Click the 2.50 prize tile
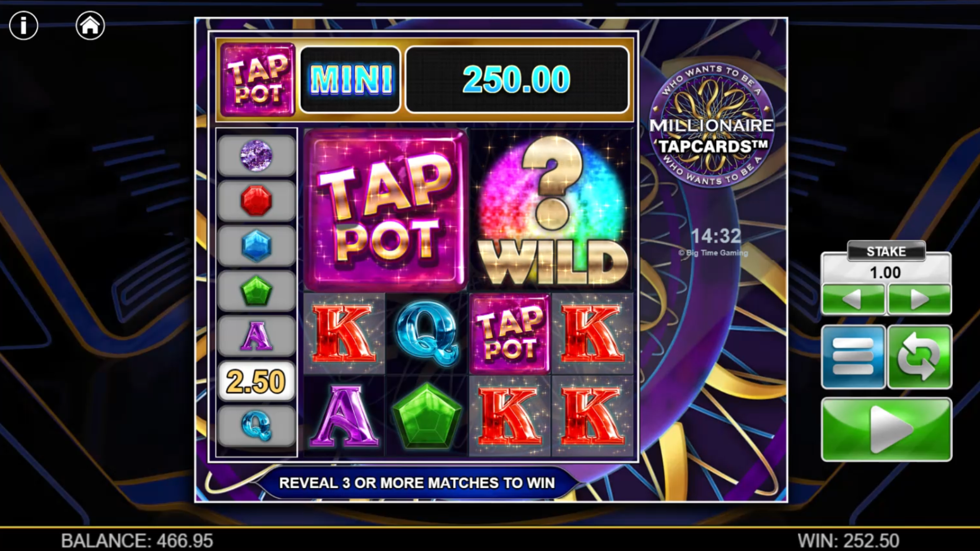 (256, 381)
